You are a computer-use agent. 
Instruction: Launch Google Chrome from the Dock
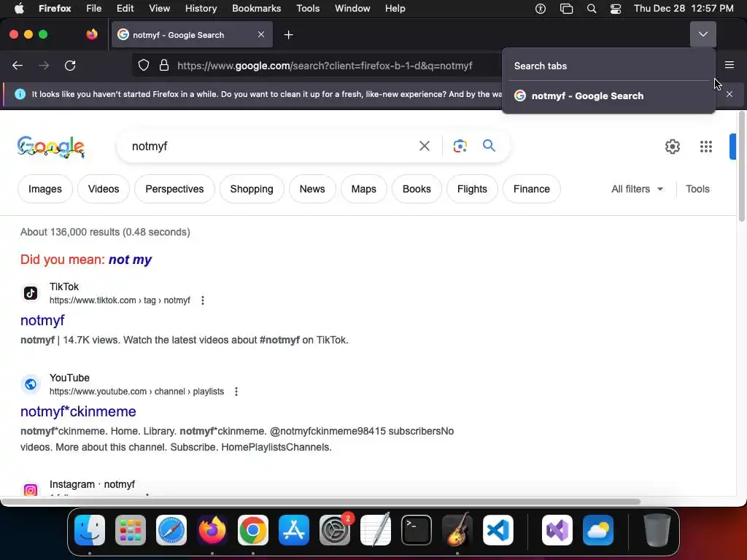click(x=253, y=530)
